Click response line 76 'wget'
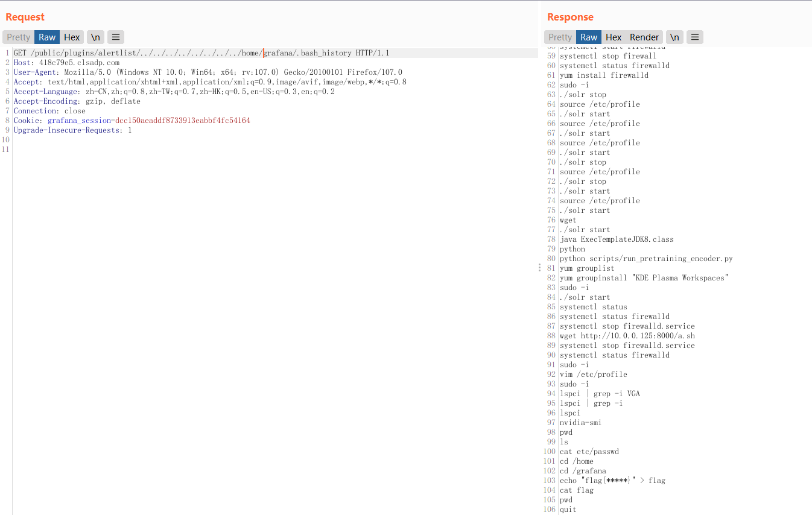Viewport: 812px width, 515px height. (x=568, y=220)
